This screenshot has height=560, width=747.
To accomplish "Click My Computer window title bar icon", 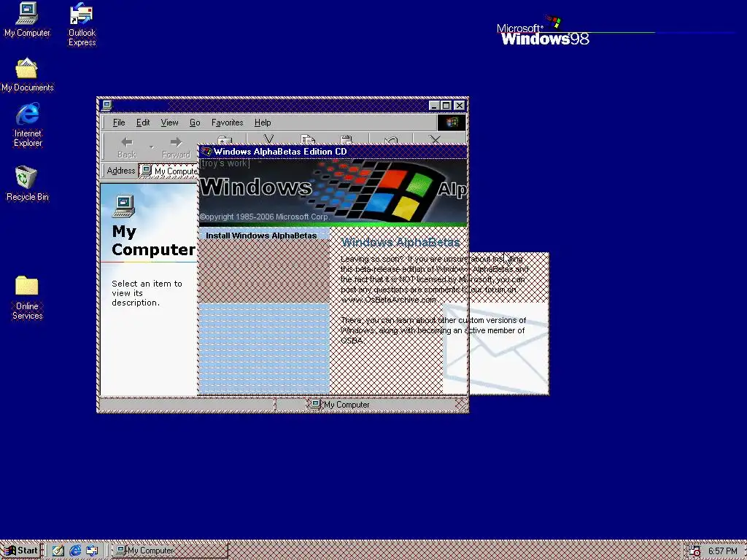I will click(107, 105).
